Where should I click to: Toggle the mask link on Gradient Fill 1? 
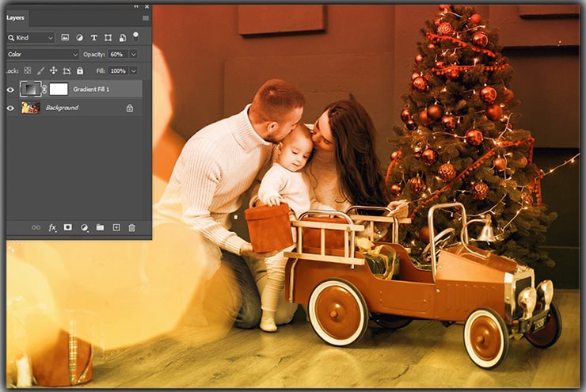coord(44,89)
